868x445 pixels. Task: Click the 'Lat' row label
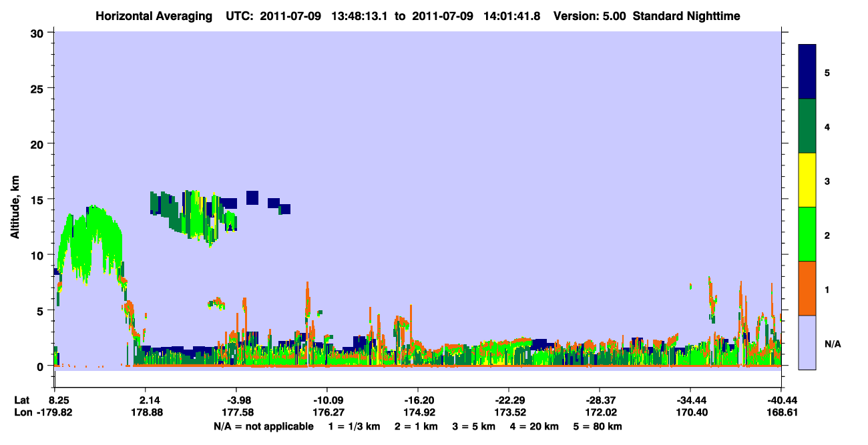coord(22,400)
